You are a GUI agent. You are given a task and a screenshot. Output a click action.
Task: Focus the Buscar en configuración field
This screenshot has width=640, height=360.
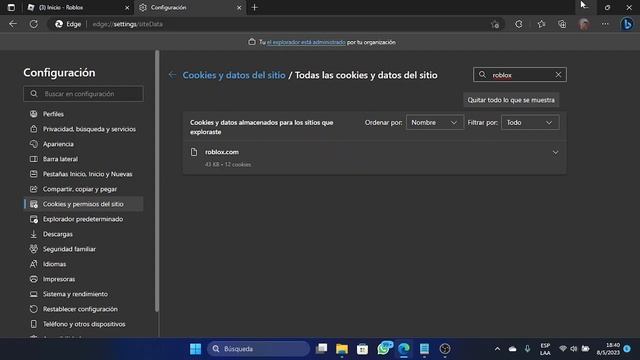point(83,94)
